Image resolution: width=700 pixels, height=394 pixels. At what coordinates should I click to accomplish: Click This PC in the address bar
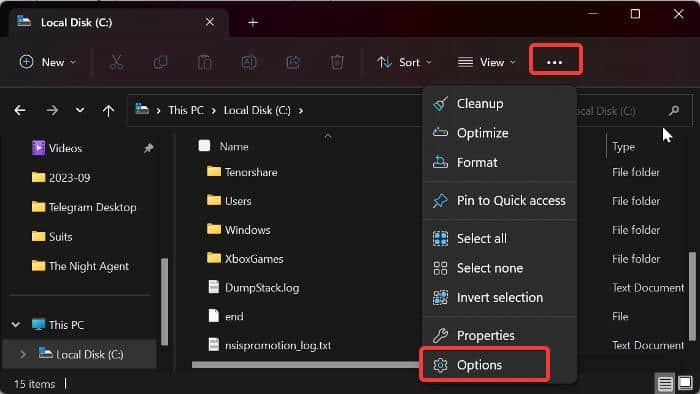click(186, 110)
